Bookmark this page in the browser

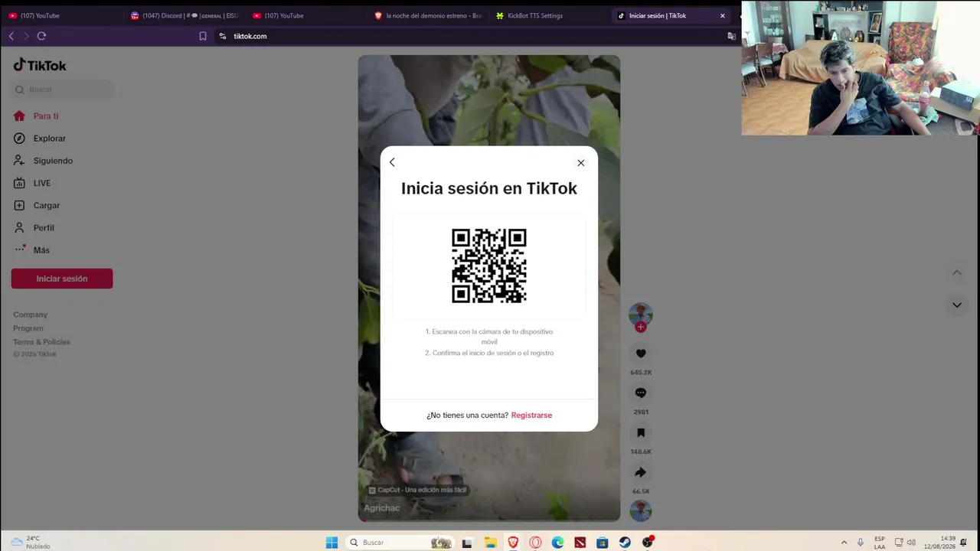[x=203, y=36]
